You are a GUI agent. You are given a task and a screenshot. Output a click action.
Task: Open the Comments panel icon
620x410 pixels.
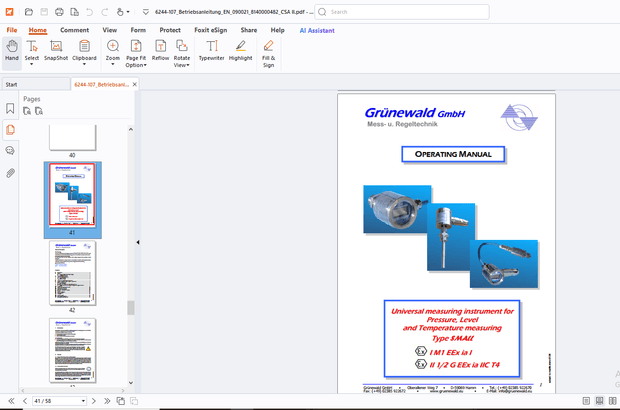click(x=10, y=151)
